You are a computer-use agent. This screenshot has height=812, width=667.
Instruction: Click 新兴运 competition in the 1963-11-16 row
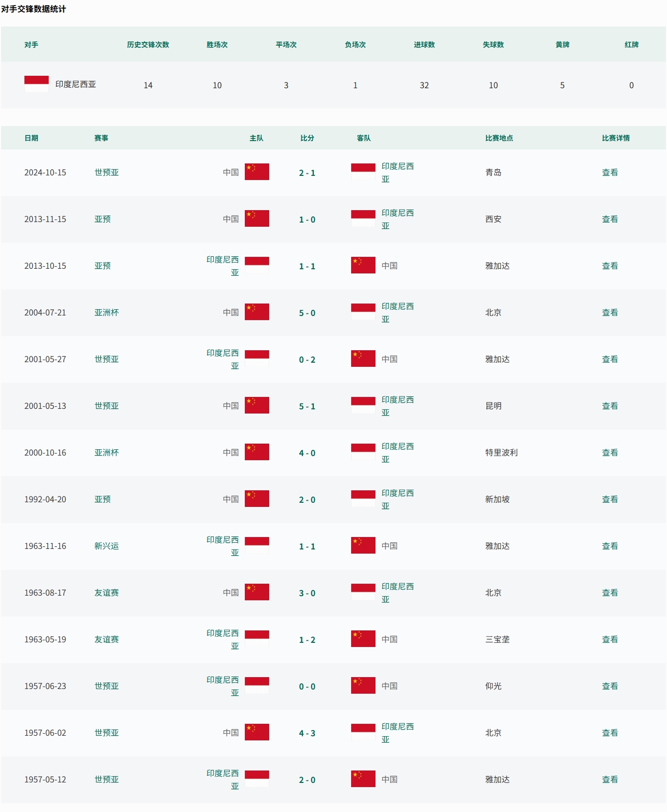(x=106, y=546)
